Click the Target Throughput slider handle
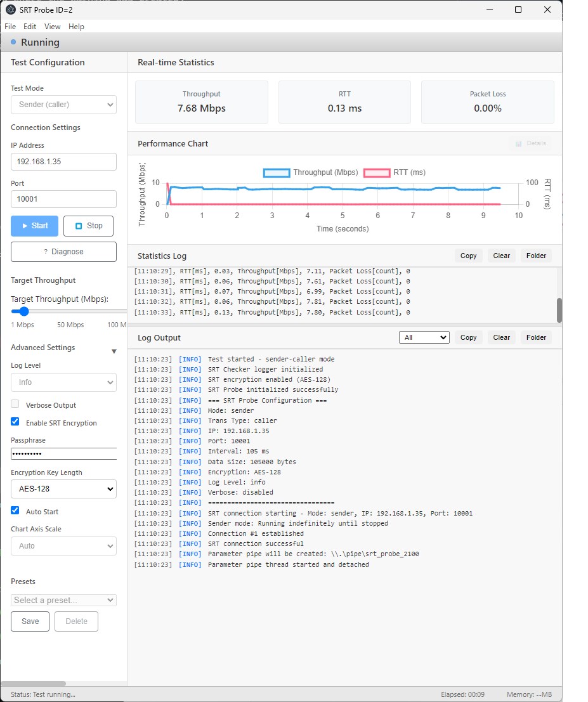 coord(23,311)
